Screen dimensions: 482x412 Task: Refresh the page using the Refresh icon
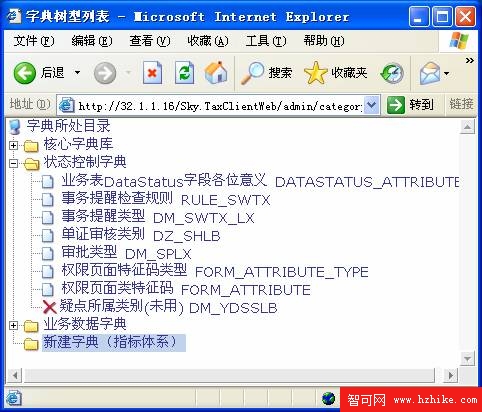click(184, 73)
